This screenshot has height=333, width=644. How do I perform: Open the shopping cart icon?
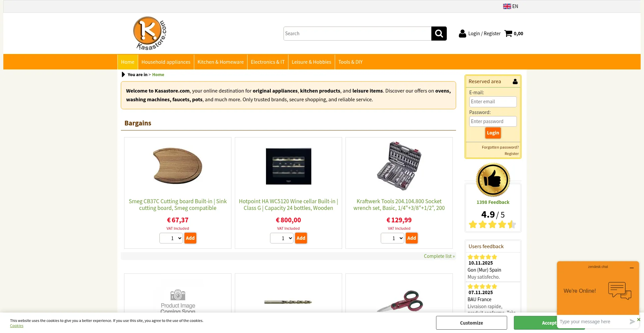[508, 34]
